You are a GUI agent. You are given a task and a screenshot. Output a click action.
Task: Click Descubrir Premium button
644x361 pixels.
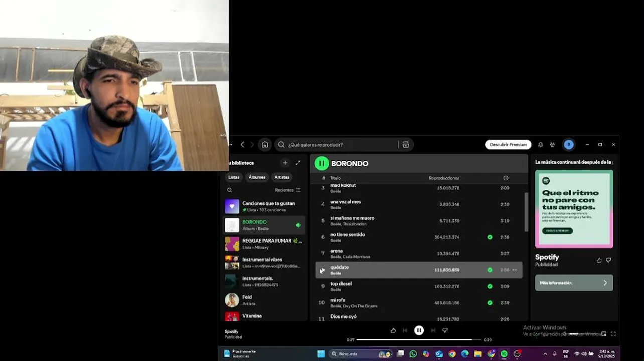(508, 145)
